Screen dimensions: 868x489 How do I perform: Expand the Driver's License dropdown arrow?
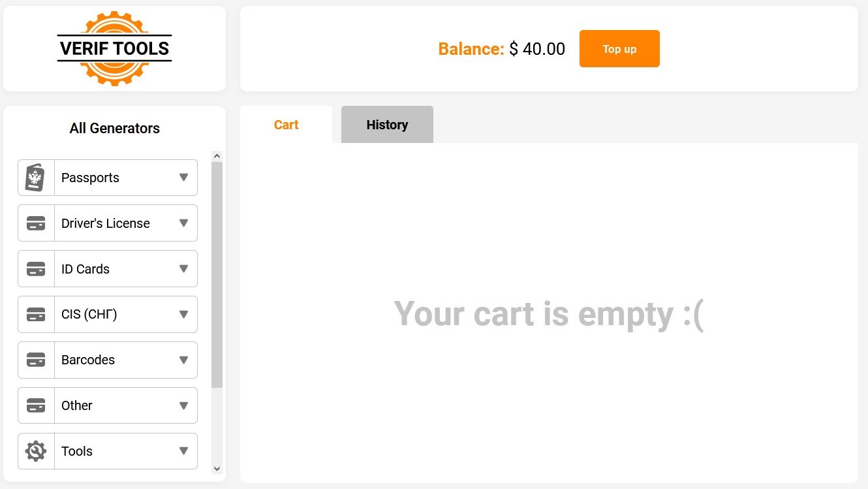pos(183,223)
